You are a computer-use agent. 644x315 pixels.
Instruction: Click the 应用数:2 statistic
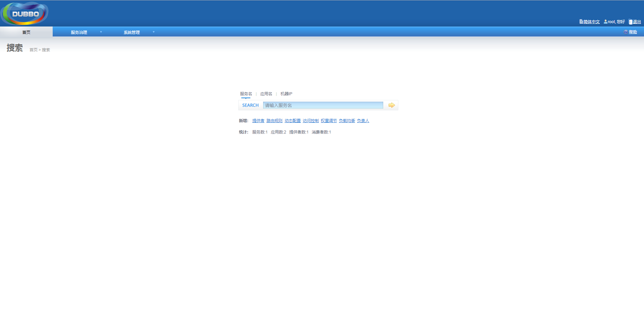pos(279,132)
